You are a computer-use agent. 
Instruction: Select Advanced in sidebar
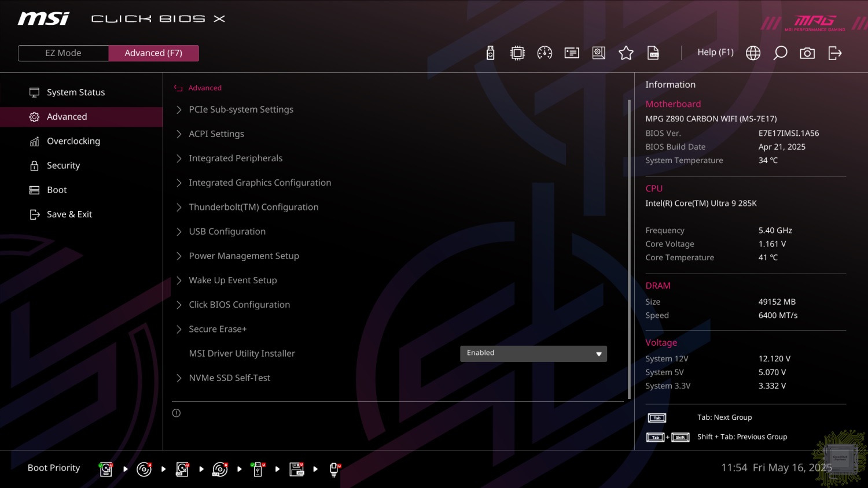pos(81,117)
